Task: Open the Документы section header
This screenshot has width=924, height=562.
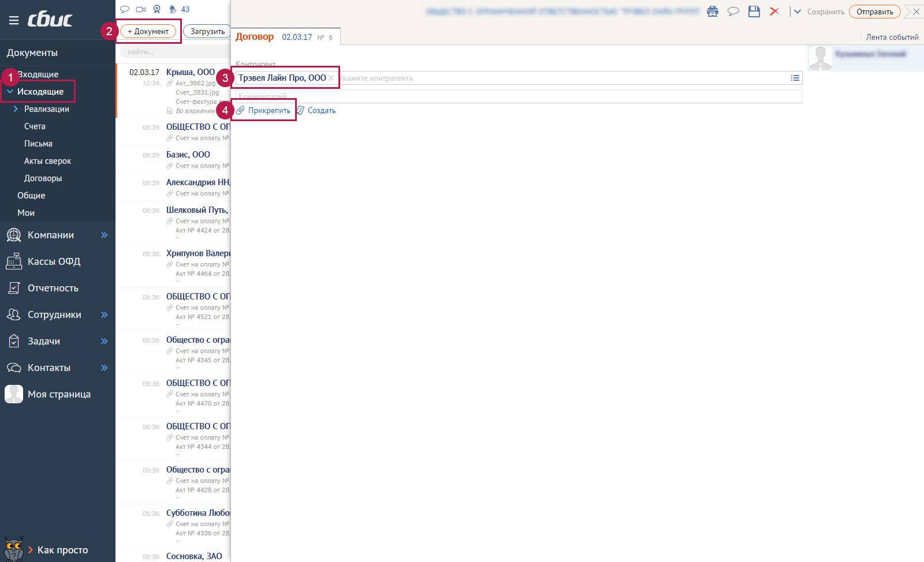Action: click(x=32, y=53)
